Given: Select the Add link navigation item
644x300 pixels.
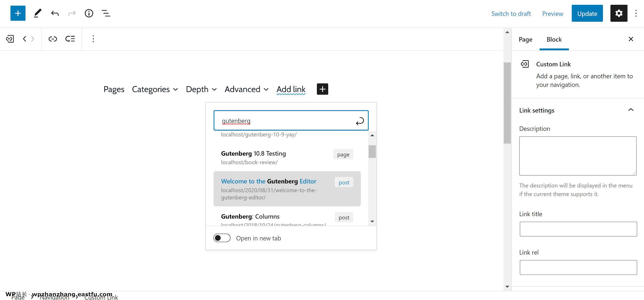Looking at the screenshot, I should [291, 89].
